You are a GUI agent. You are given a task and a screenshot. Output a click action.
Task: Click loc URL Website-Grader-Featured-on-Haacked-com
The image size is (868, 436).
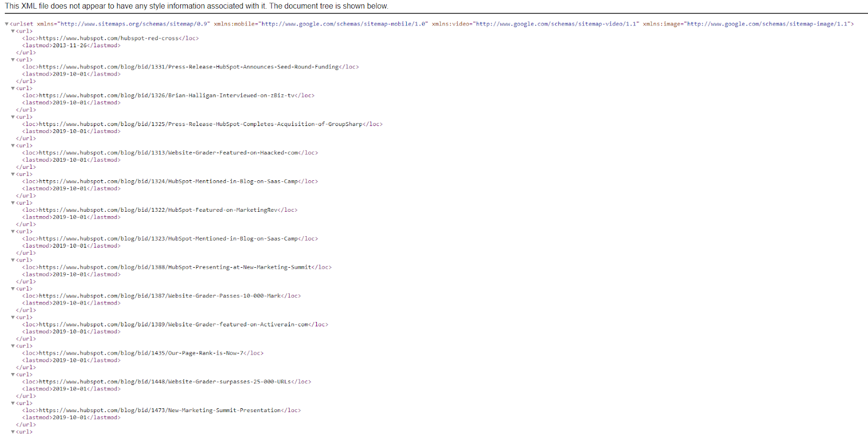click(x=169, y=153)
